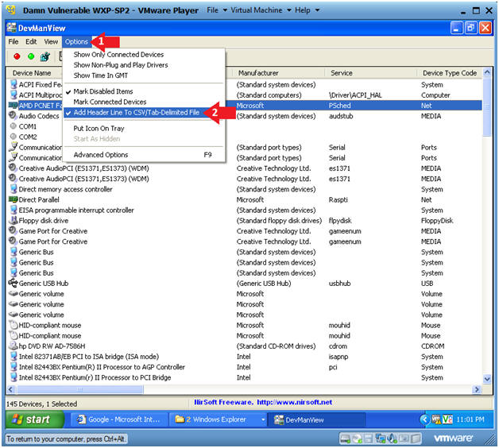Image resolution: width=499 pixels, height=448 pixels.
Task: Open the Edit menu
Action: [31, 41]
